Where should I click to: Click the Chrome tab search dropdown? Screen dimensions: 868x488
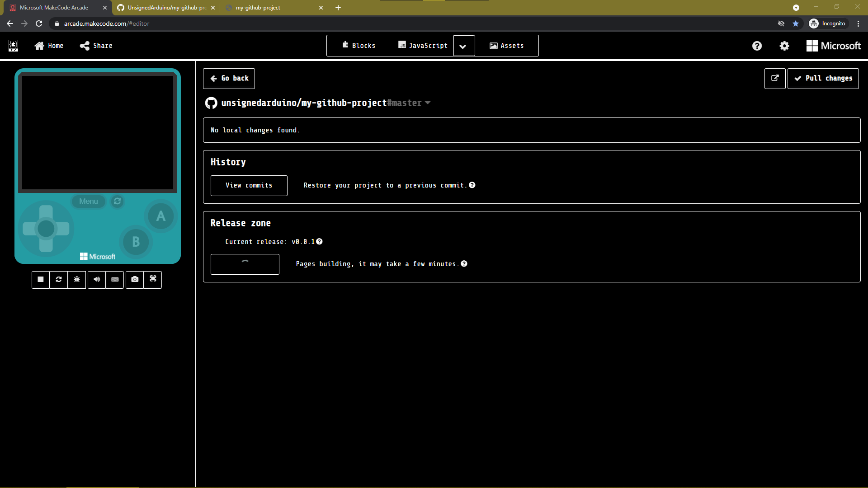[796, 8]
